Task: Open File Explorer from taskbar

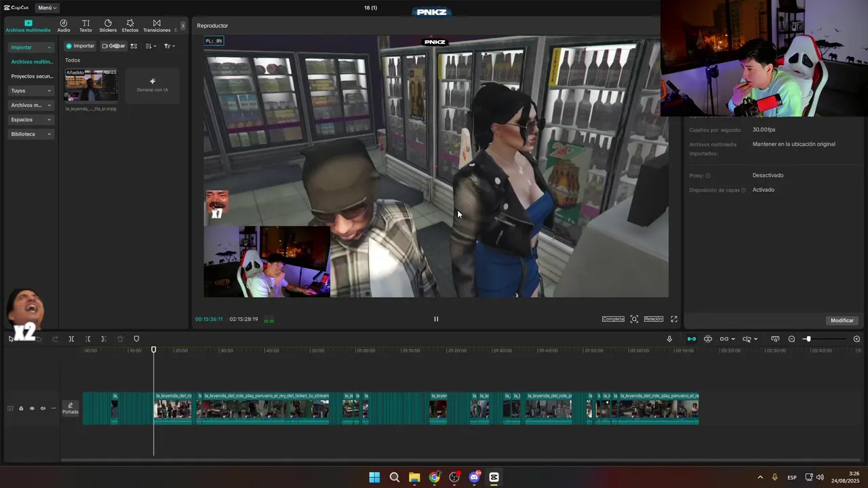Action: [414, 477]
